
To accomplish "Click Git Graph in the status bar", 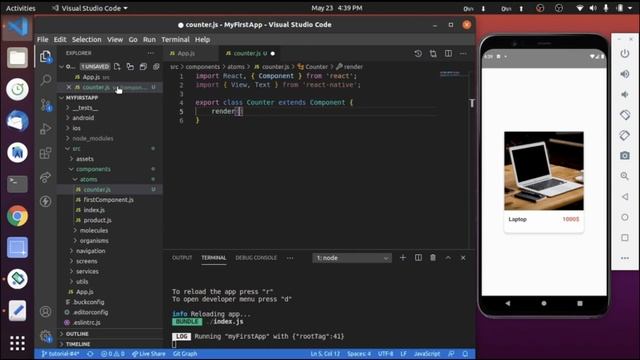I will (x=185, y=354).
